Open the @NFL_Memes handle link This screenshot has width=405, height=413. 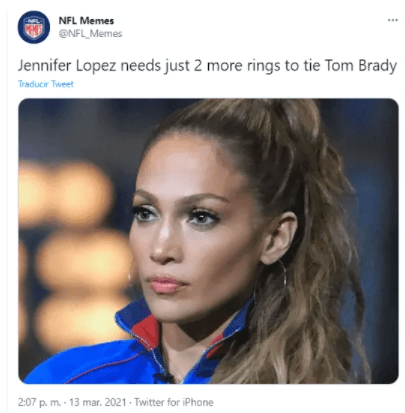point(90,34)
